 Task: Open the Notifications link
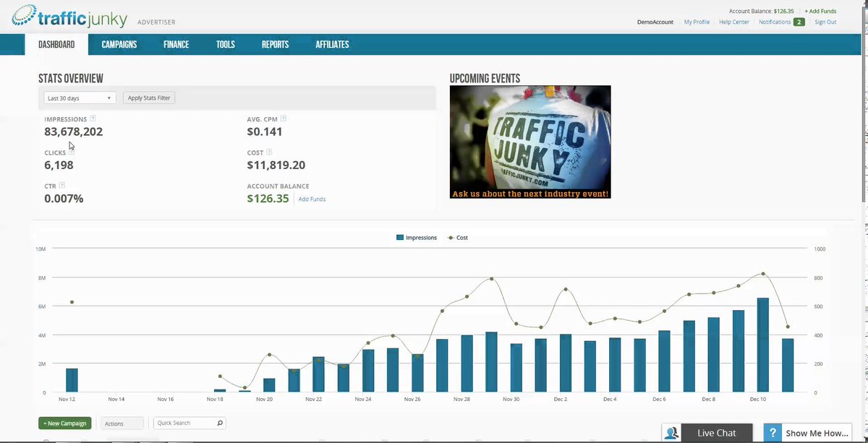(x=775, y=22)
